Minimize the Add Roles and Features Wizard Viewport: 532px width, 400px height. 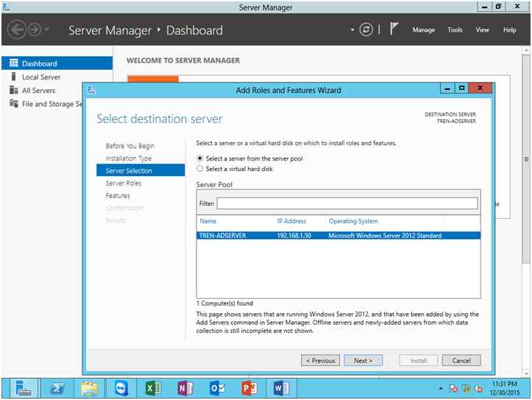click(447, 88)
